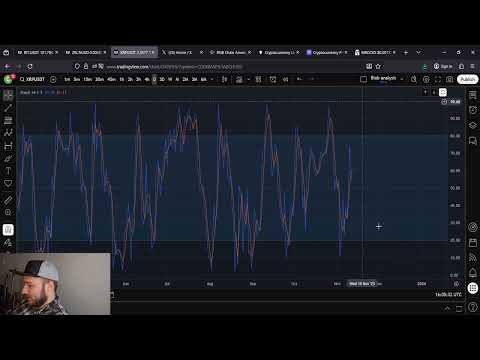Move indicator pane up arrow
The width and height of the screenshot is (480, 360).
pos(425,92)
